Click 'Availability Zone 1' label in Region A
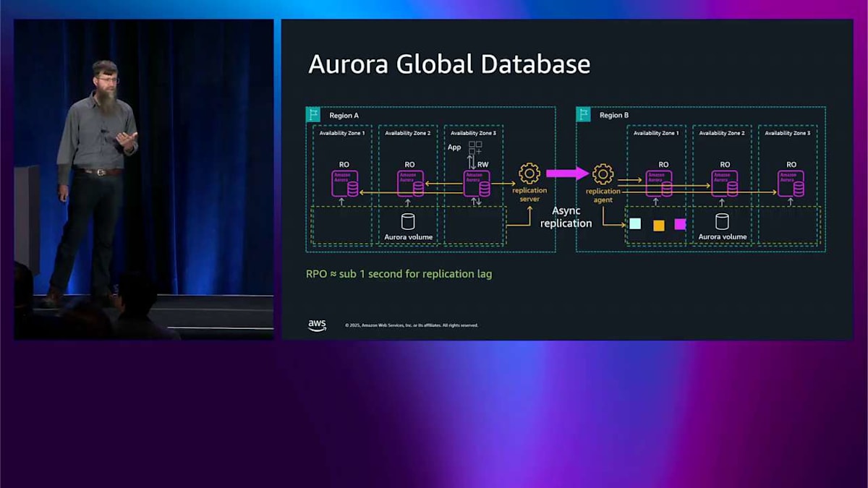This screenshot has width=868, height=488. (x=342, y=133)
